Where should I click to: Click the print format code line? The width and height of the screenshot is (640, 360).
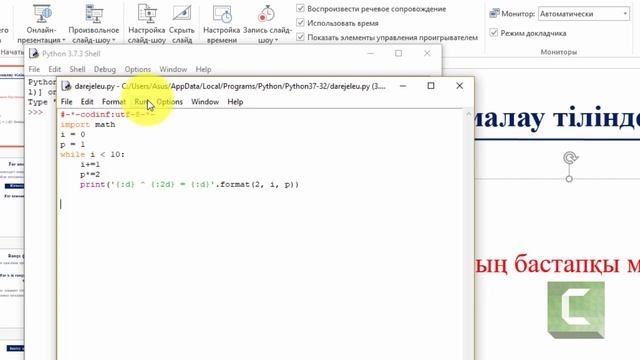189,184
